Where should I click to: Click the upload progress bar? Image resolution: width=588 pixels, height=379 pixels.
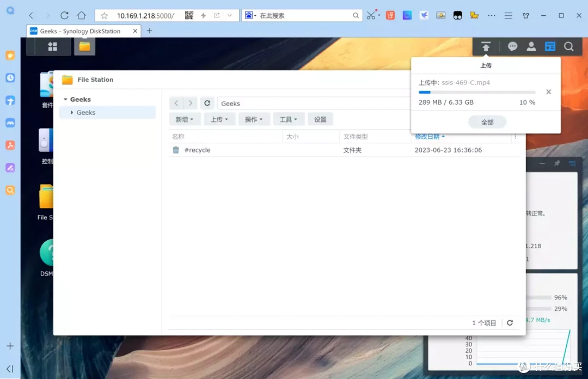(476, 92)
